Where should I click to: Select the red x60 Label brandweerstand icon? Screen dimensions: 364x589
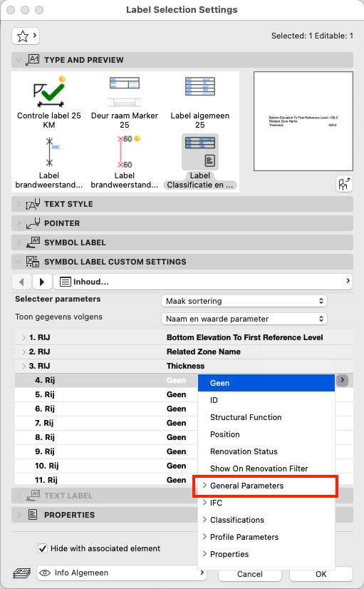(128, 152)
